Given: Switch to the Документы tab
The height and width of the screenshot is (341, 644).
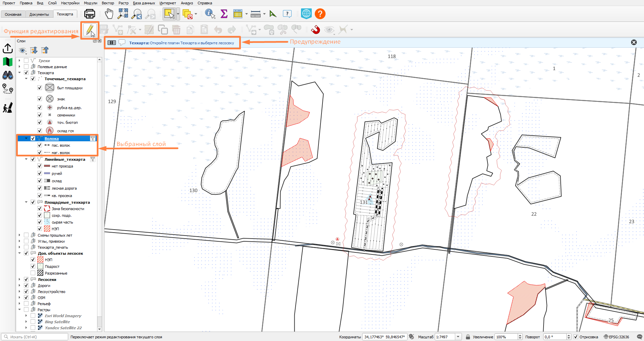Looking at the screenshot, I should 39,14.
